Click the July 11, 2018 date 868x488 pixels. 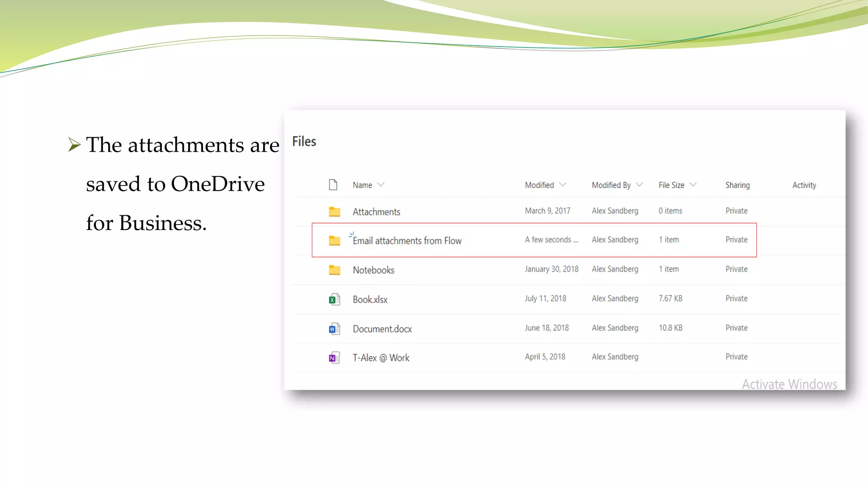[x=545, y=299]
